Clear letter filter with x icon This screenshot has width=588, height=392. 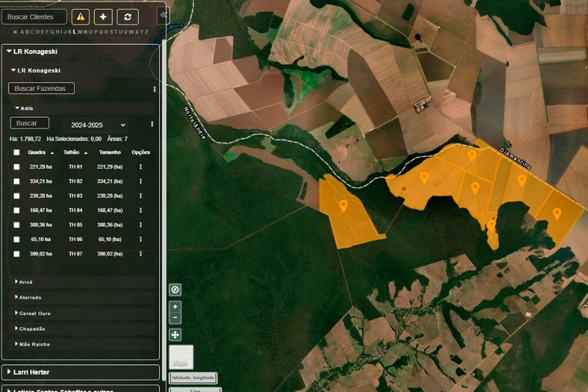coord(15,32)
